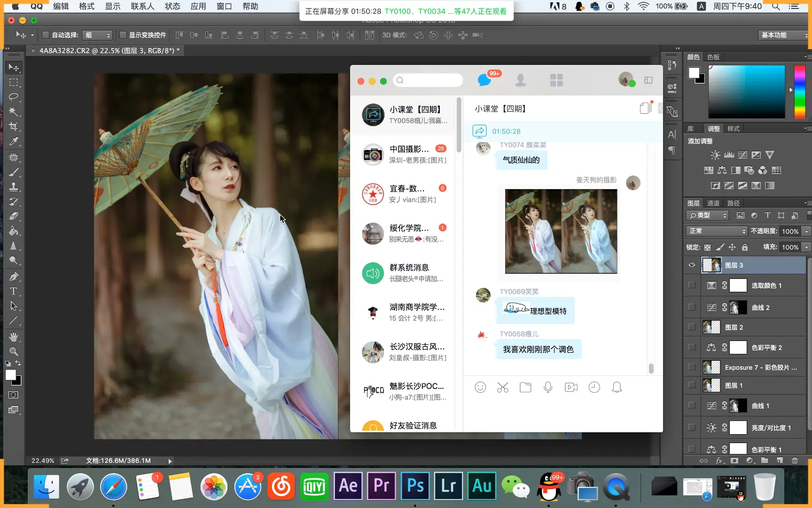The image size is (812, 508).
Task: Open the 中国摄影 group chat
Action: [x=403, y=154]
